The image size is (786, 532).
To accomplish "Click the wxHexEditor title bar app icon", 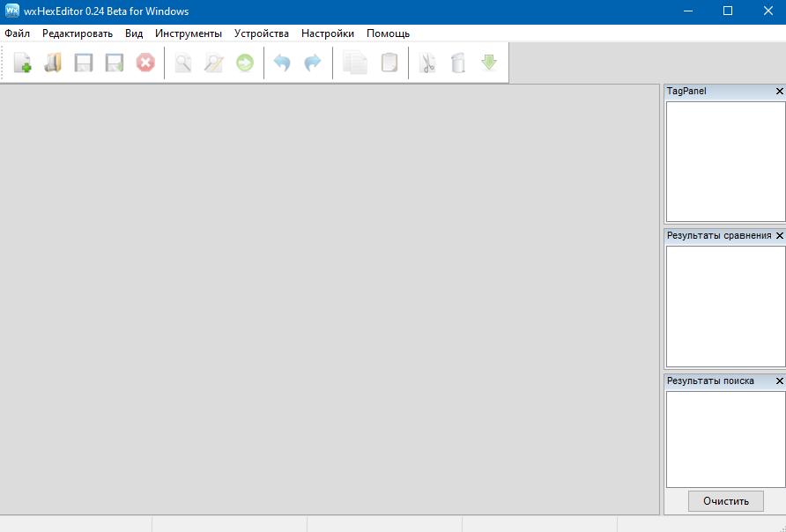I will tap(12, 11).
